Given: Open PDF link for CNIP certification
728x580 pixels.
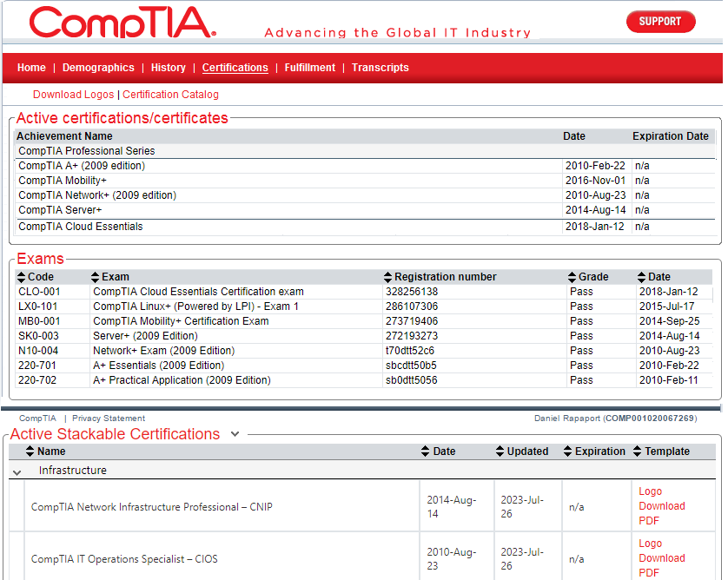Looking at the screenshot, I should pyautogui.click(x=649, y=521).
